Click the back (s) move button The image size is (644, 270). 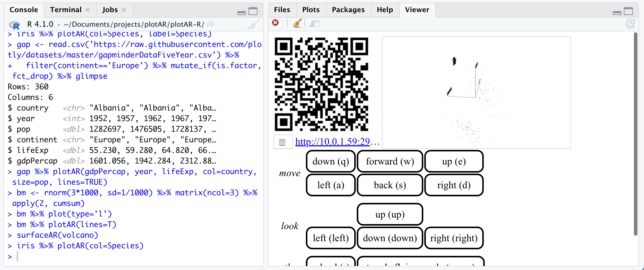coord(390,185)
